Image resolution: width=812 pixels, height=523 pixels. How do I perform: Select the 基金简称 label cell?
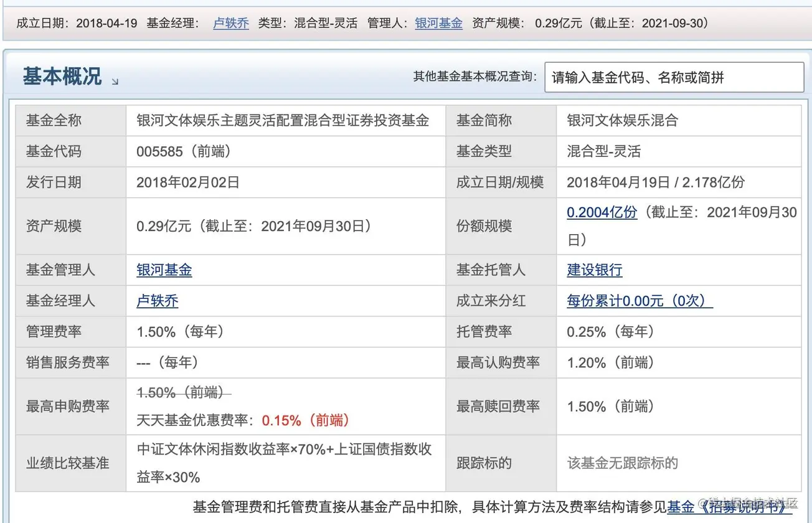501,120
